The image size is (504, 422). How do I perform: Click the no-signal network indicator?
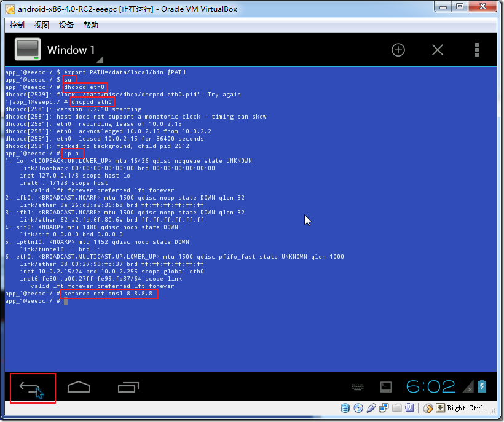[468, 386]
